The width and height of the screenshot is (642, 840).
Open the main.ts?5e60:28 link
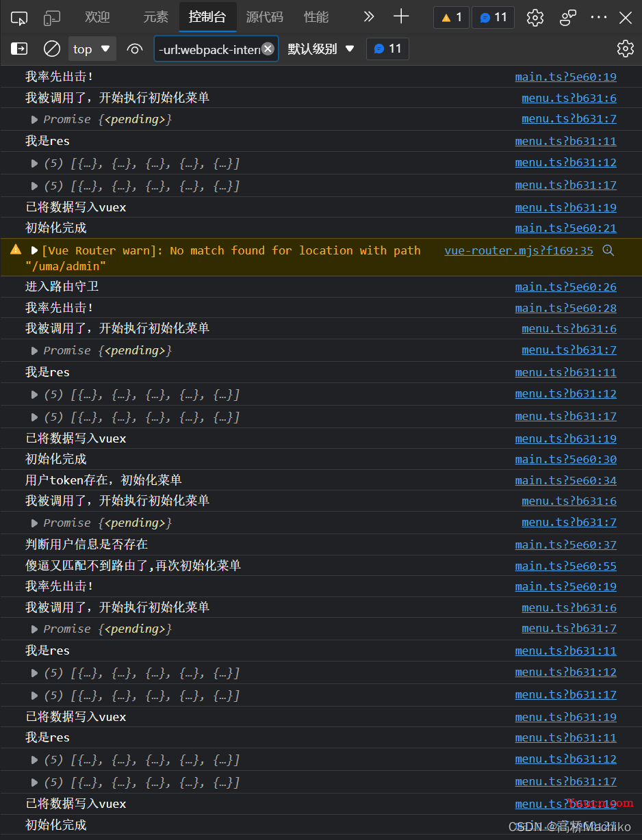pos(565,308)
